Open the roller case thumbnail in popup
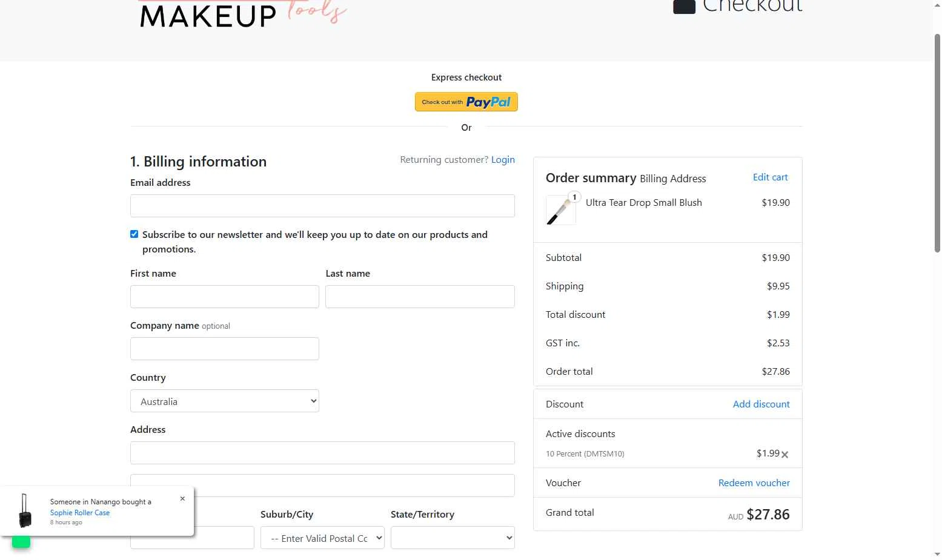942x560 pixels. tap(25, 511)
